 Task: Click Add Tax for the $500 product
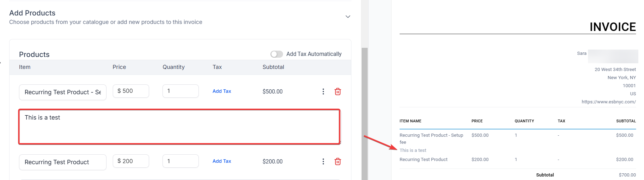222,91
